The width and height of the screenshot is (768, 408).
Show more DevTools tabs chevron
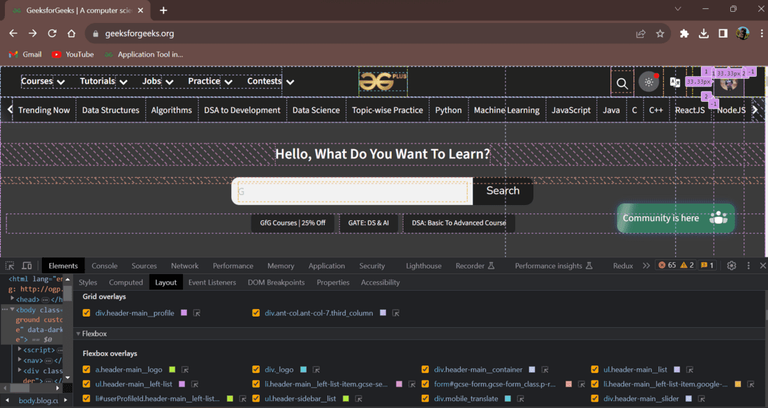646,265
